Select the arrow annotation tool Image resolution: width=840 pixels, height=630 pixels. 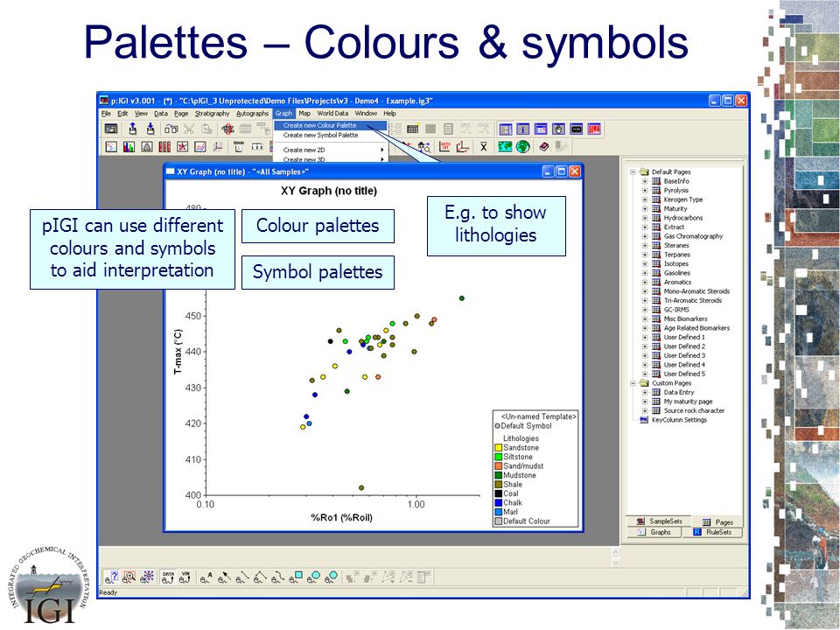point(225,577)
